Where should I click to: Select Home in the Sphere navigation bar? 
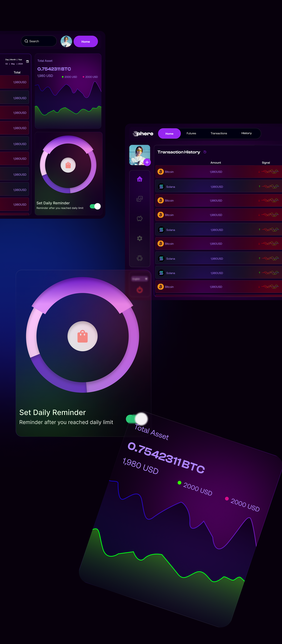tap(169, 134)
